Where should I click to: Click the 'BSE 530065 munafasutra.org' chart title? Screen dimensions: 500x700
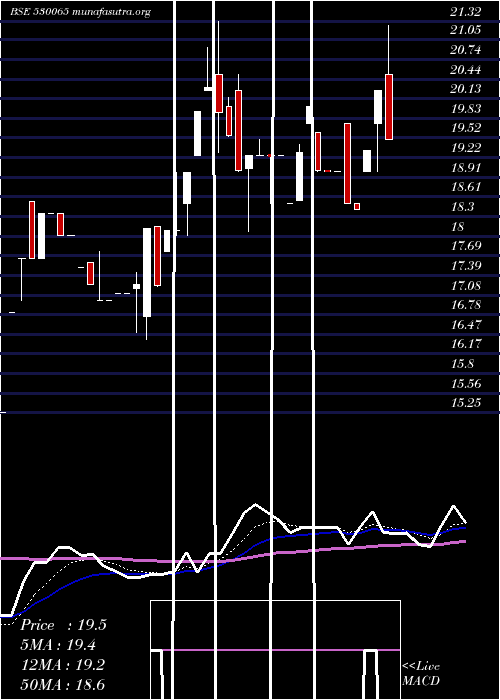[x=81, y=12]
